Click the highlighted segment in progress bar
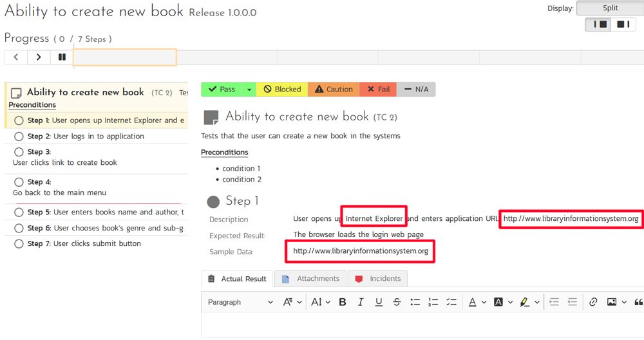Image resolution: width=644 pixels, height=340 pixels. point(125,57)
